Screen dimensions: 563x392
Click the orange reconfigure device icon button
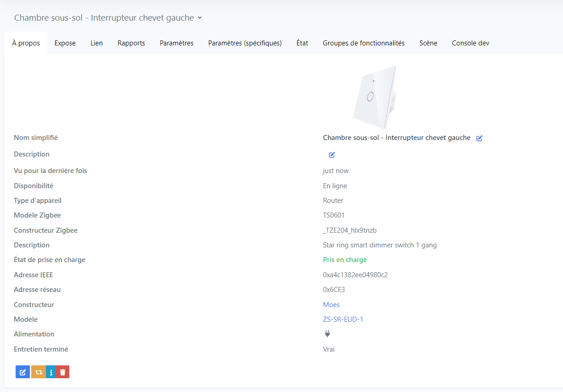pyautogui.click(x=38, y=372)
